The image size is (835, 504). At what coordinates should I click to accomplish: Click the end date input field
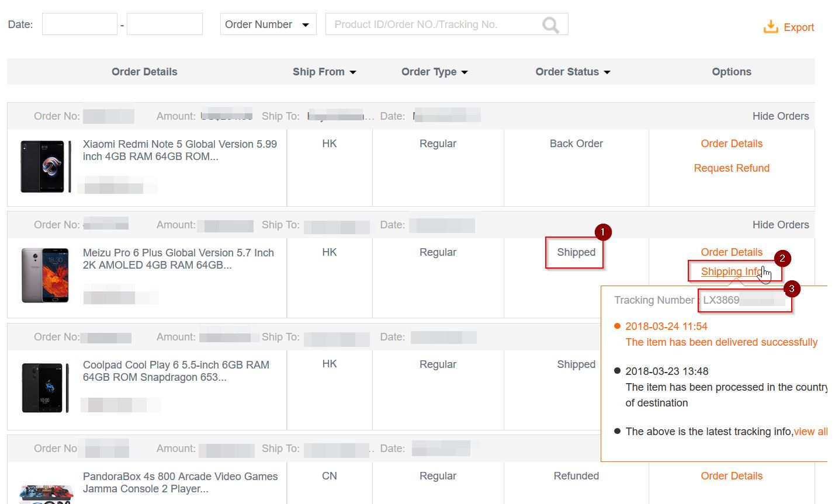(x=165, y=25)
